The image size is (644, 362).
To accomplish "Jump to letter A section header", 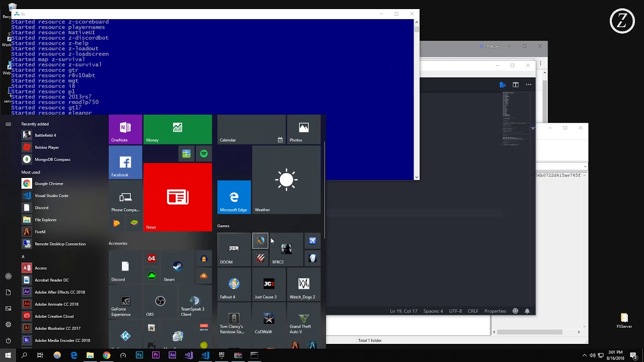I will [x=23, y=256].
